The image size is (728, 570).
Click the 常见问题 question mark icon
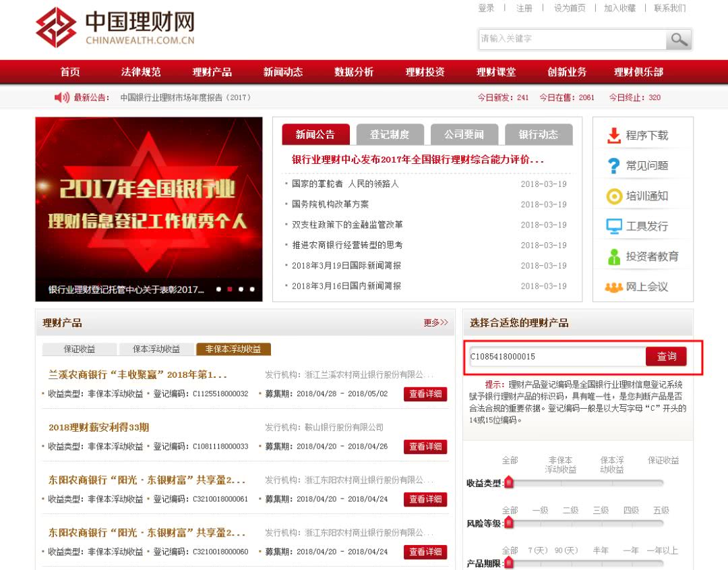point(614,166)
